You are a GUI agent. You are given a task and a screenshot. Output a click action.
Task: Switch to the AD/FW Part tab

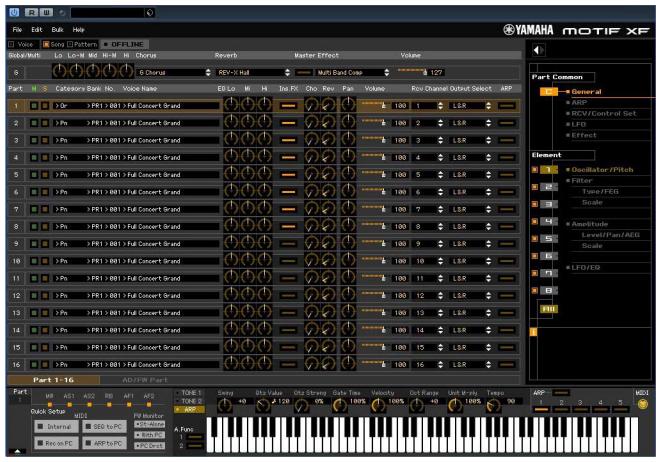[x=145, y=380]
